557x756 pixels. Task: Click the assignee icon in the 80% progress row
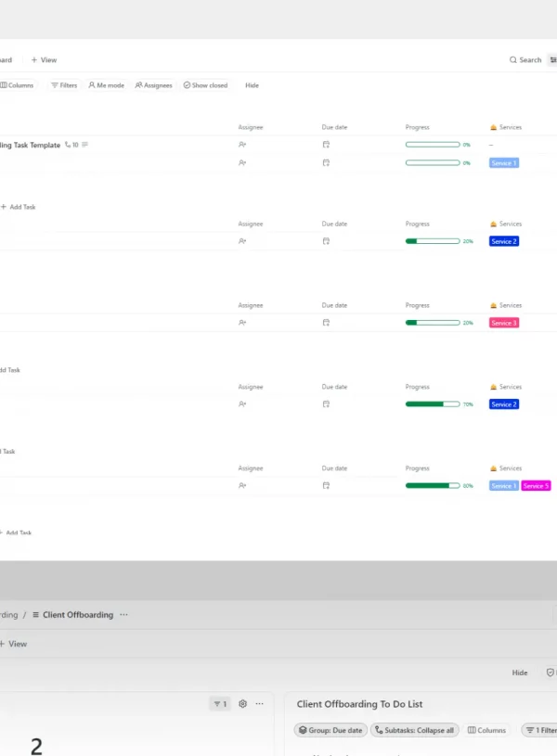(x=242, y=485)
